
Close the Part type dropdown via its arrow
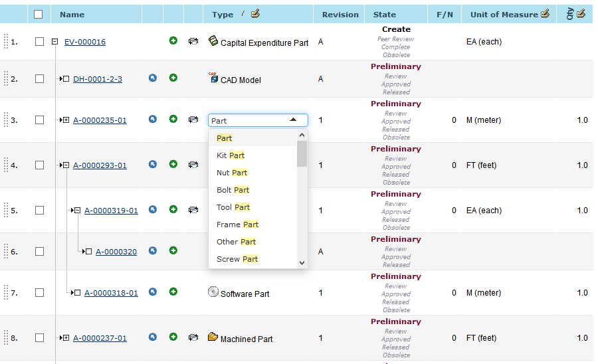tap(293, 120)
